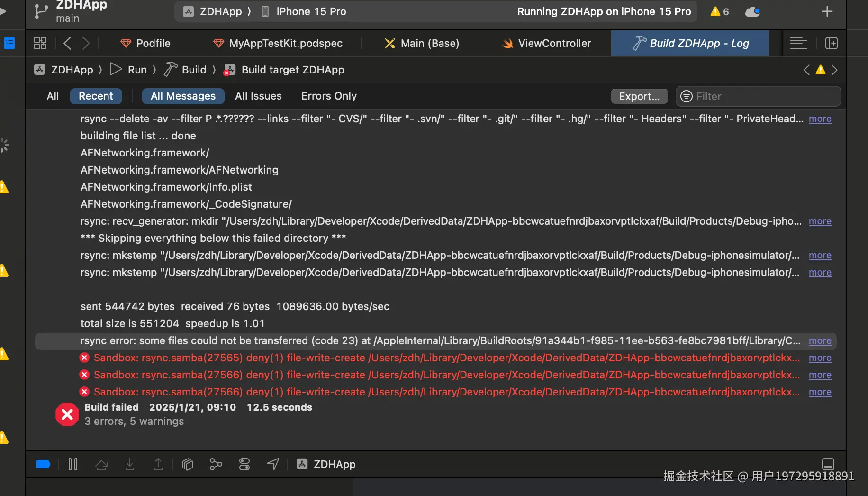Click the 'Running ZDHApp on iPhone 15 Pro' status
This screenshot has height=496, width=868.
click(x=604, y=11)
